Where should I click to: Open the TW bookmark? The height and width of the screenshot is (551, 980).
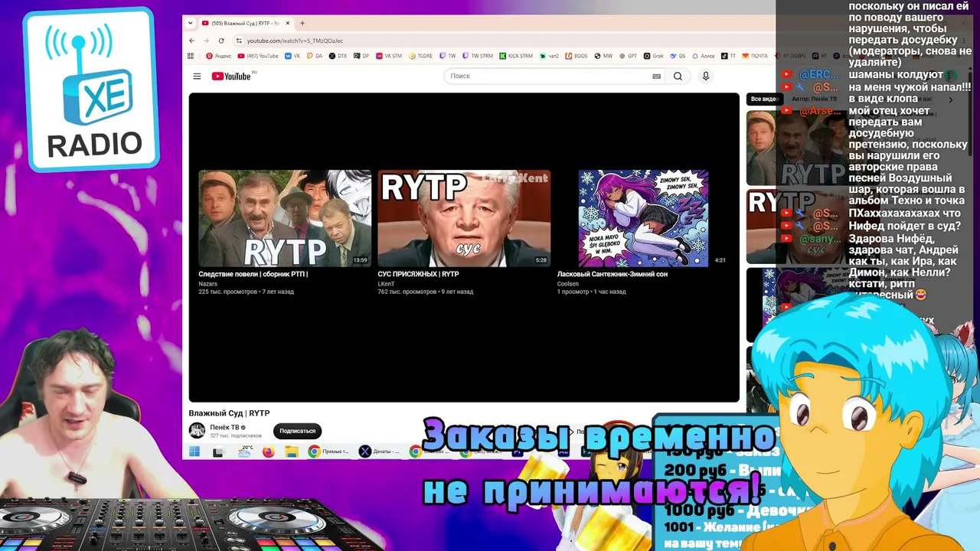[448, 56]
